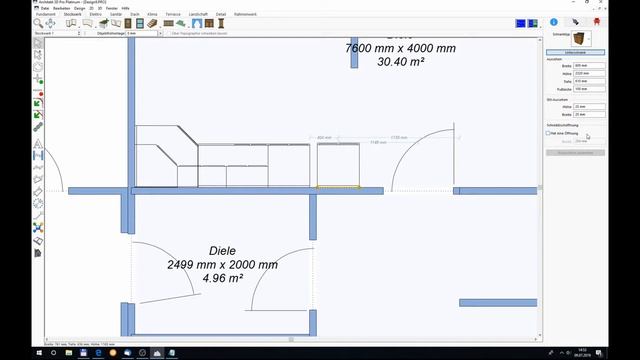The width and height of the screenshot is (640, 360).
Task: Open the Bearbeiten menu
Action: [x=62, y=8]
